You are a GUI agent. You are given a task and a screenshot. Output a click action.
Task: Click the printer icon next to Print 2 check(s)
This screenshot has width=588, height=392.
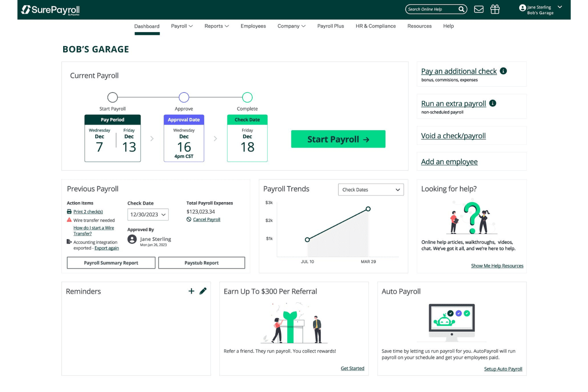tap(69, 212)
